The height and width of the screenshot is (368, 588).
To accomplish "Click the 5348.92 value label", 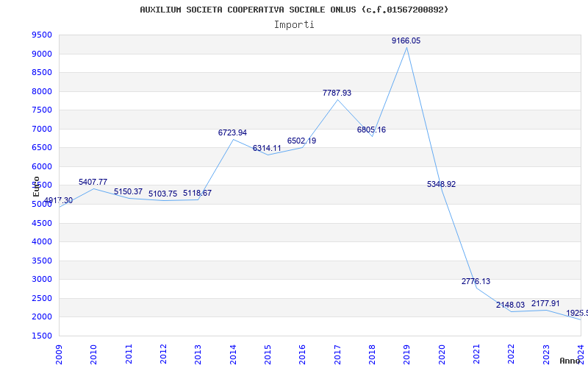I will [442, 185].
